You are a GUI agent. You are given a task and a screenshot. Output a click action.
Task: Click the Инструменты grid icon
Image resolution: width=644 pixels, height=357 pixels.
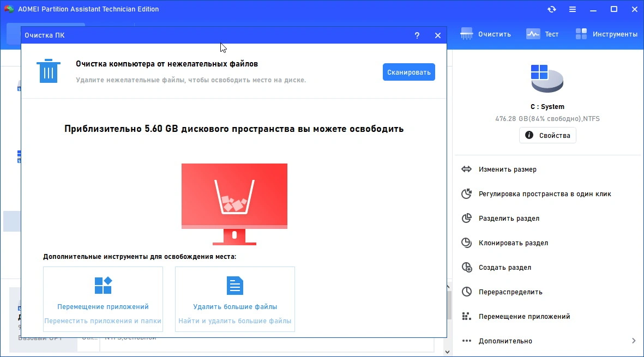point(581,34)
